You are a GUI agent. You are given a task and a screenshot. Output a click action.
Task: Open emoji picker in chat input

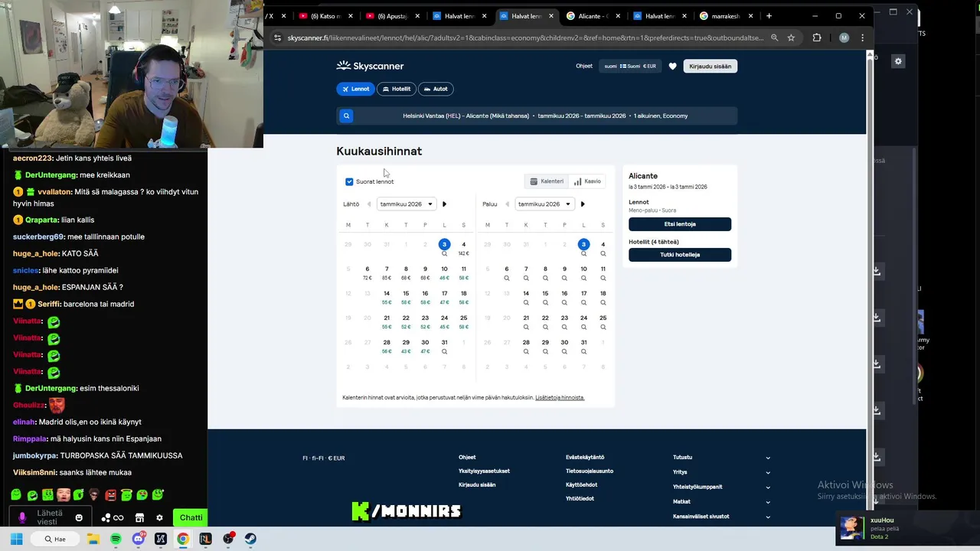tap(79, 518)
